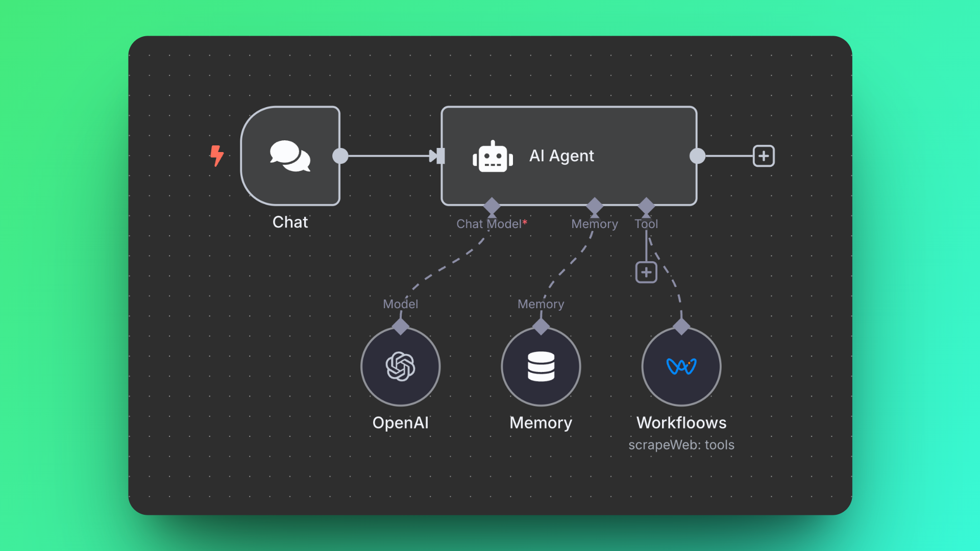980x551 pixels.
Task: Add a new tool below Tool connector
Action: (x=646, y=272)
